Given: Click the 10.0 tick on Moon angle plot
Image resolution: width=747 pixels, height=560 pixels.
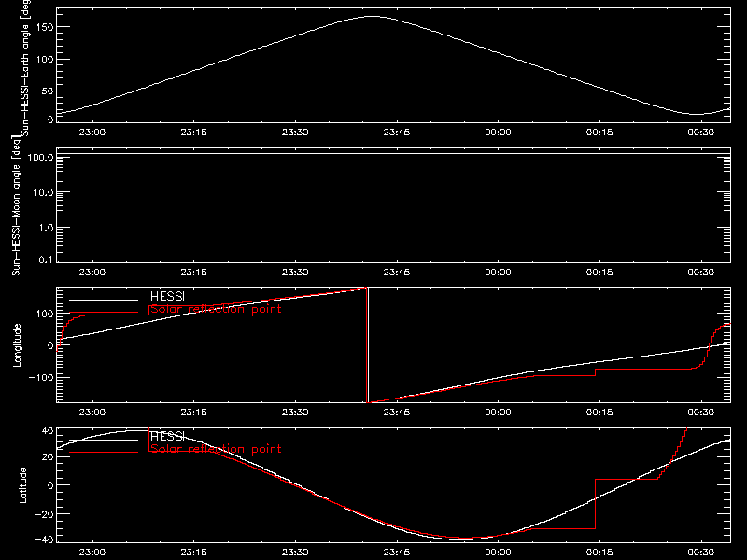Looking at the screenshot, I should pos(43,192).
